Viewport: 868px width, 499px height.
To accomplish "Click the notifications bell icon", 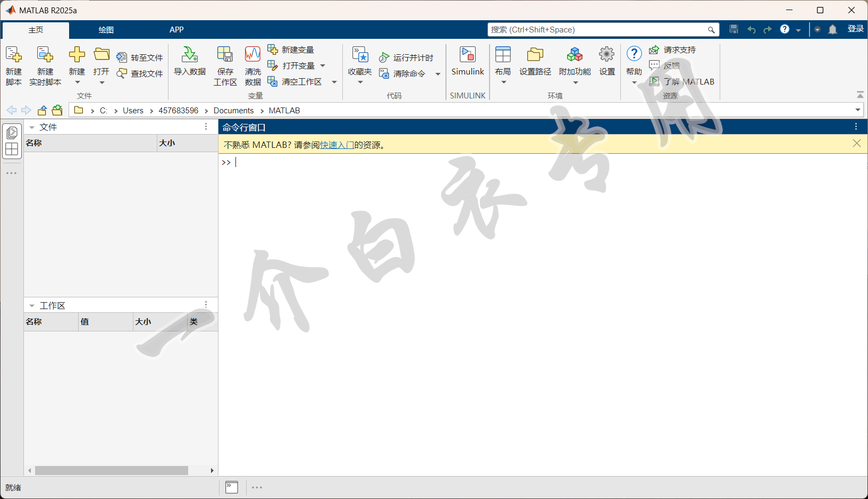I will pos(833,29).
